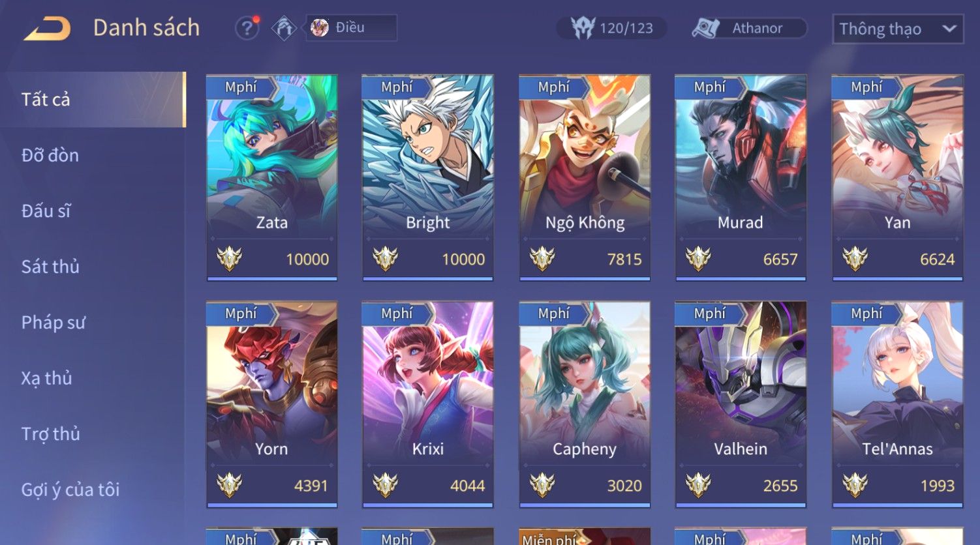The width and height of the screenshot is (980, 545).
Task: Click the chevron arrow on Thông thạo
Action: pyautogui.click(x=949, y=29)
